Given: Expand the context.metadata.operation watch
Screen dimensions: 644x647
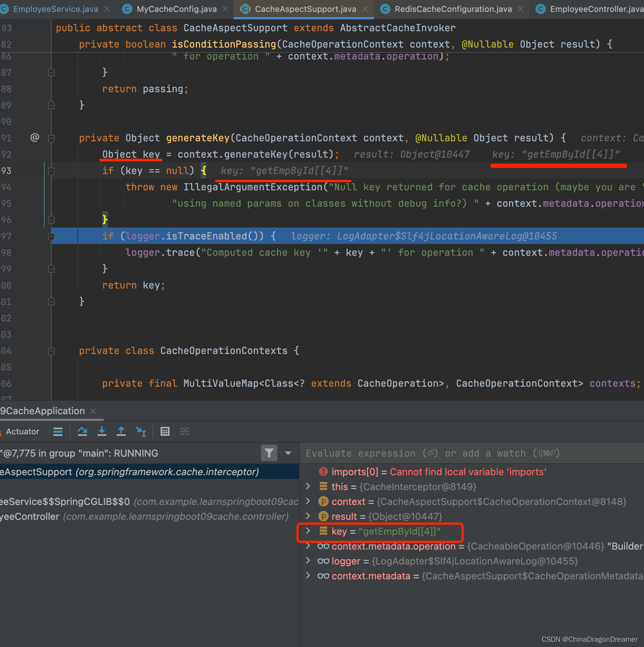Looking at the screenshot, I should [308, 546].
